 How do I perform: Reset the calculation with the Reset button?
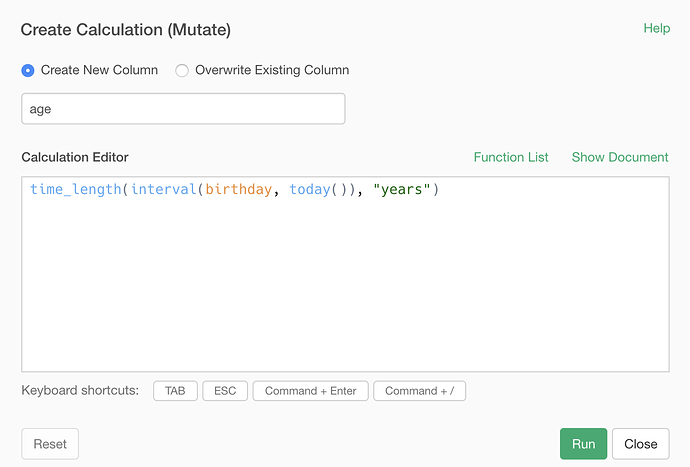50,444
